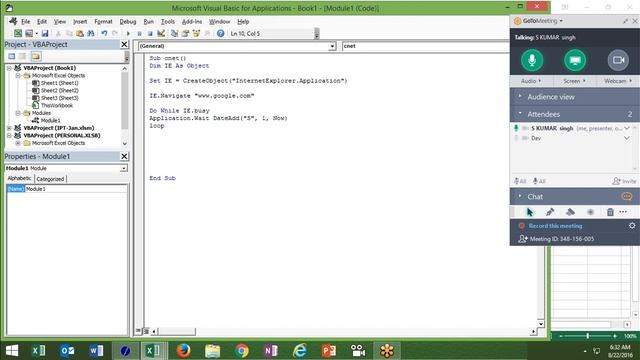
Task: Select the pen drawing tool in GoToMeeting
Action: click(x=550, y=212)
